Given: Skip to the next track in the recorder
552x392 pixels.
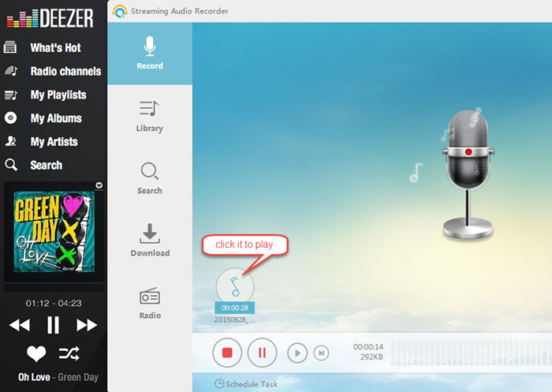Looking at the screenshot, I should 321,353.
